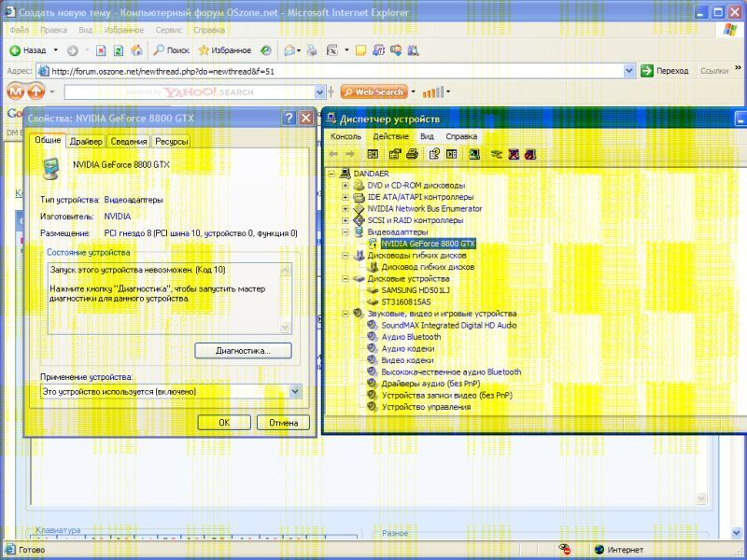Click the disable device red X icon

point(514,154)
